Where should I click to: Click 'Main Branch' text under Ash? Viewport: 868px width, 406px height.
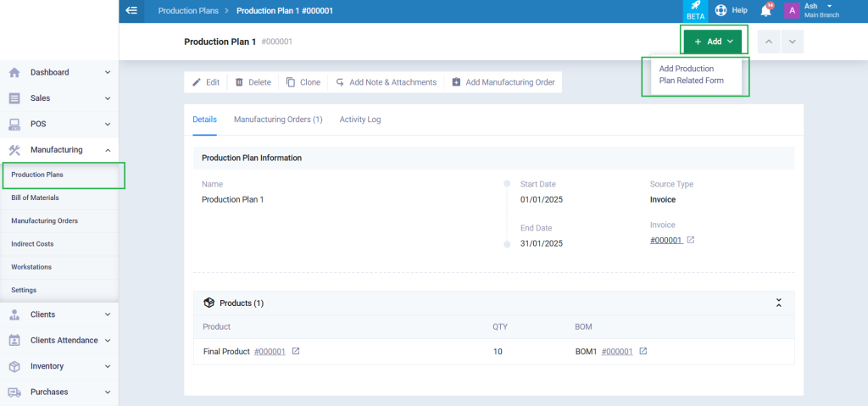click(x=821, y=15)
